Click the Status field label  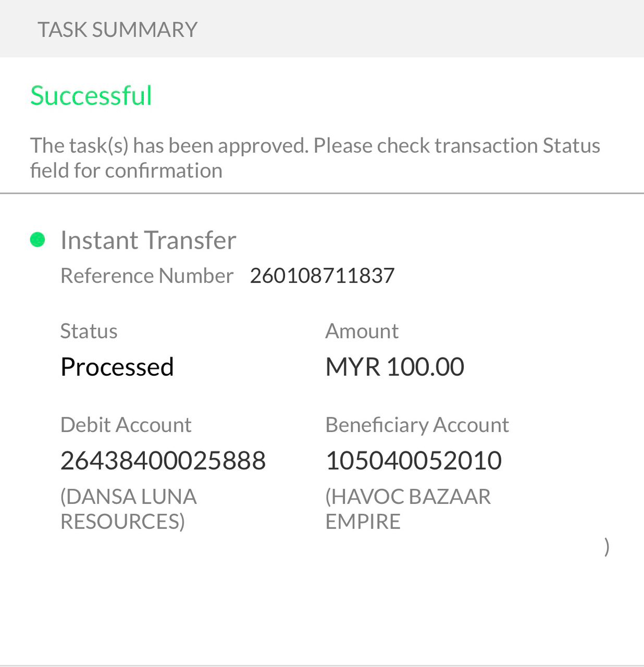(x=89, y=331)
